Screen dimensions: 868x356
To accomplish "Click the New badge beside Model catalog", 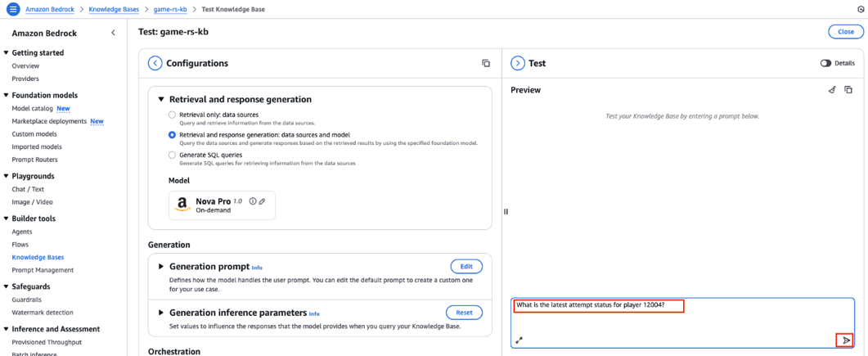I will pyautogui.click(x=63, y=109).
